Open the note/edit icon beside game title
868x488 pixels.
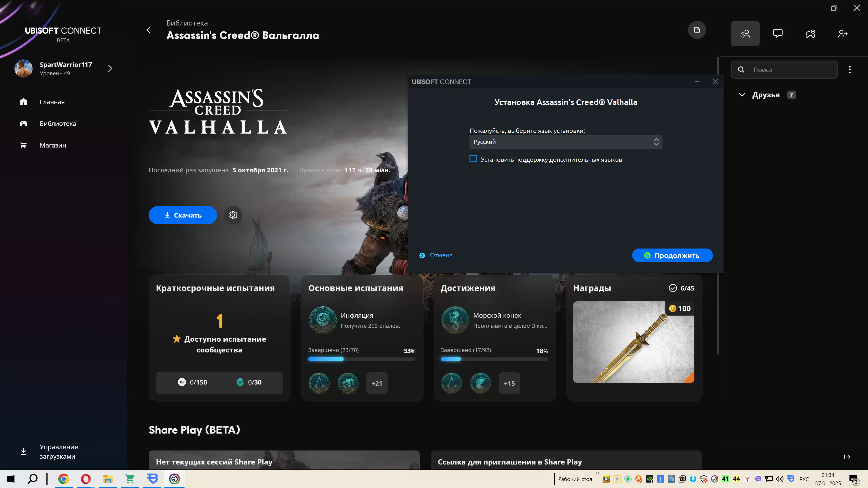tap(697, 30)
